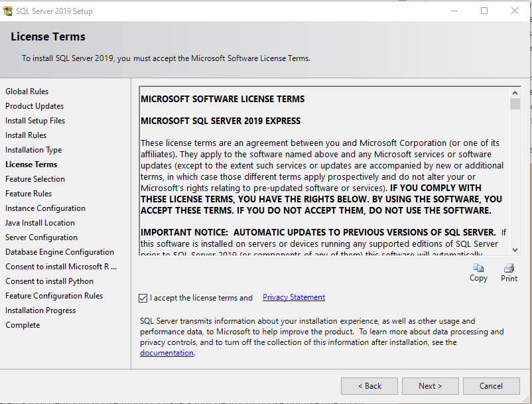Select the Complete step
The height and width of the screenshot is (404, 532).
[23, 324]
